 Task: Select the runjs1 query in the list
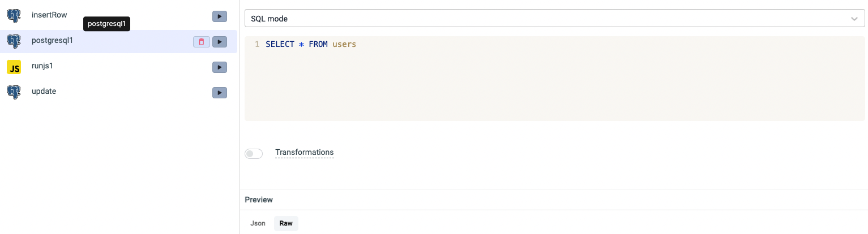[42, 66]
